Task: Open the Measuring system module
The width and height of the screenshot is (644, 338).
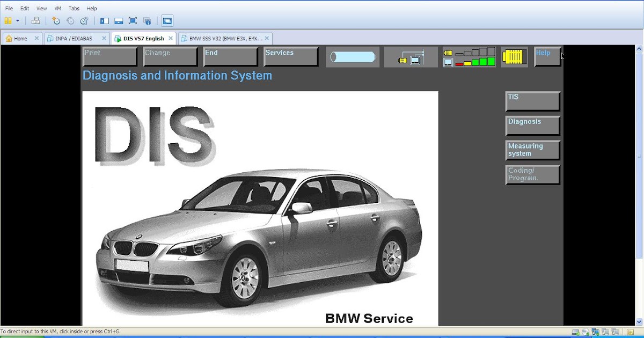Action: point(533,150)
